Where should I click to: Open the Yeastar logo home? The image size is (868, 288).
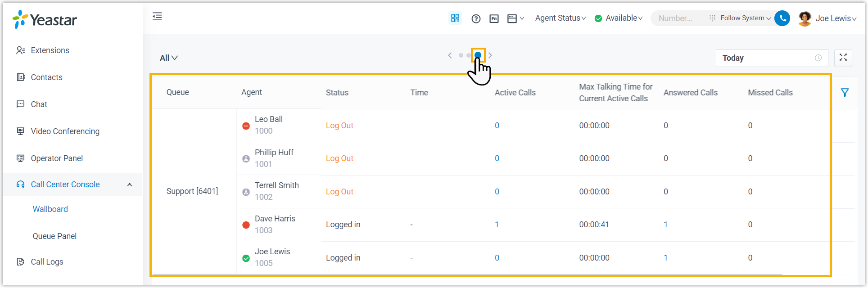pos(45,20)
